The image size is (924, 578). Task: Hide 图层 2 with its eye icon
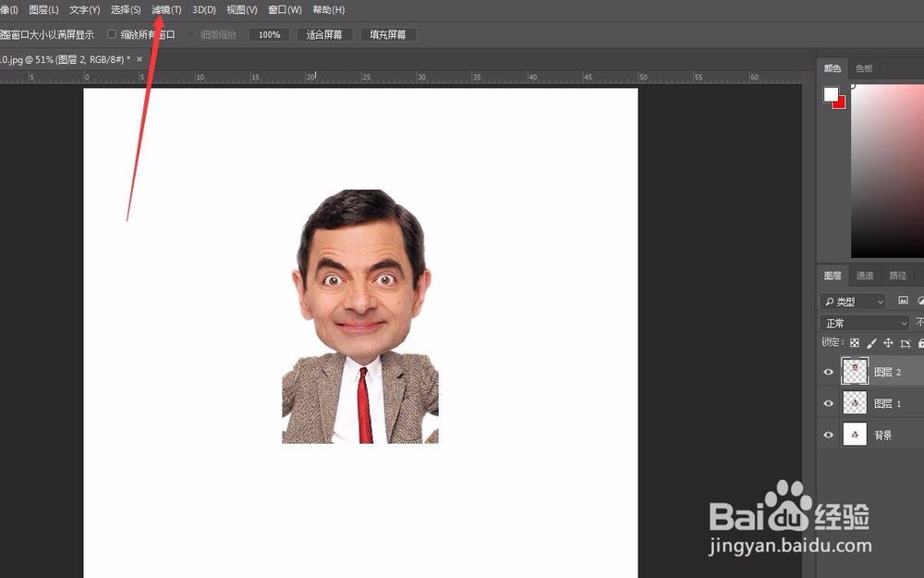pyautogui.click(x=828, y=372)
